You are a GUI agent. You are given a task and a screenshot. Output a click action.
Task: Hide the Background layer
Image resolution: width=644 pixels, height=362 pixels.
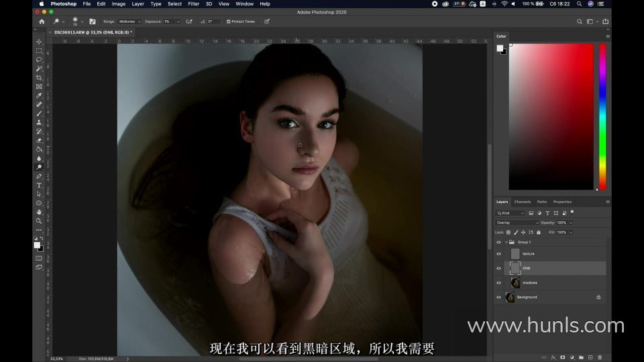point(498,297)
